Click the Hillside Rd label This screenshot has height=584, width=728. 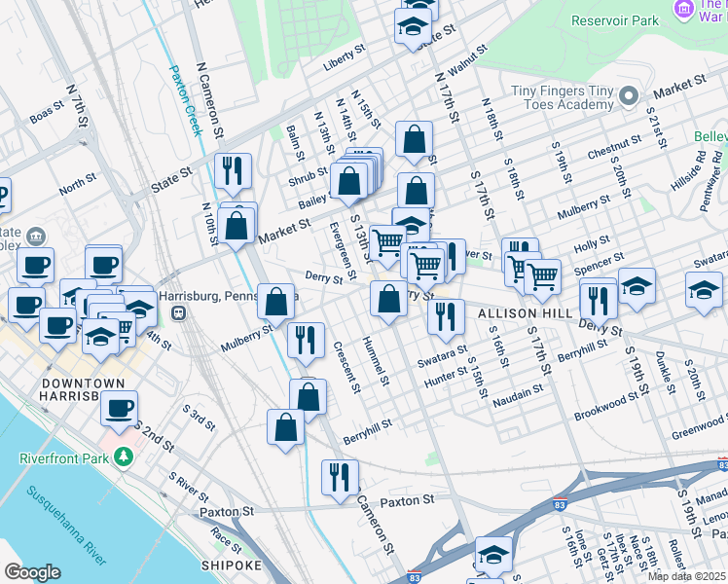[688, 171]
